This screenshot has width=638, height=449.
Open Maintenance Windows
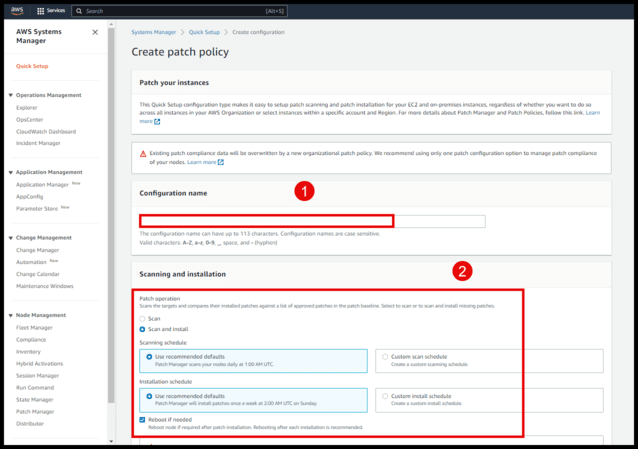tap(45, 286)
